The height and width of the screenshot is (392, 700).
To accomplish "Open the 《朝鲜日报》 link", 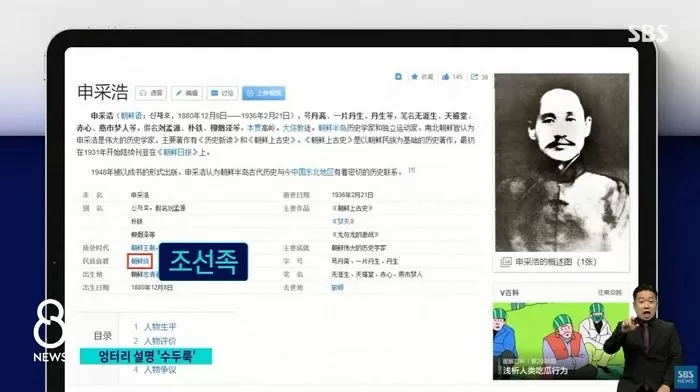I will pos(178,152).
